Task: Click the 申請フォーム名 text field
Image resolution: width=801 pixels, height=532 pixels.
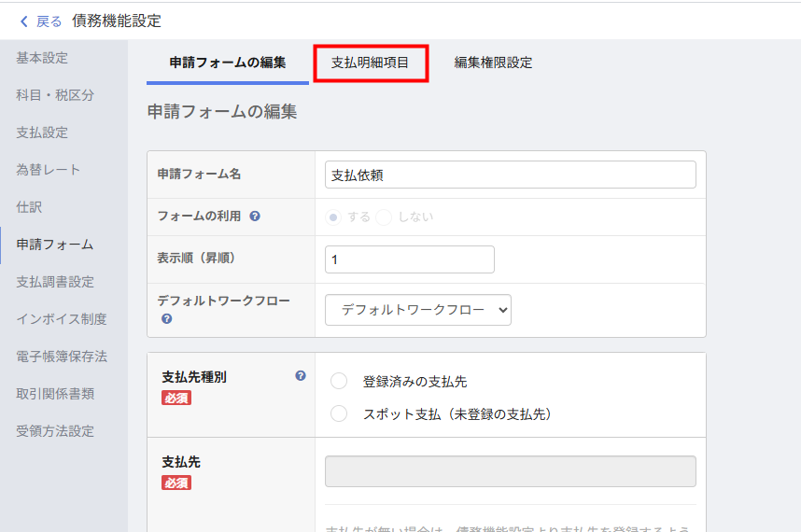Action: pyautogui.click(x=510, y=175)
